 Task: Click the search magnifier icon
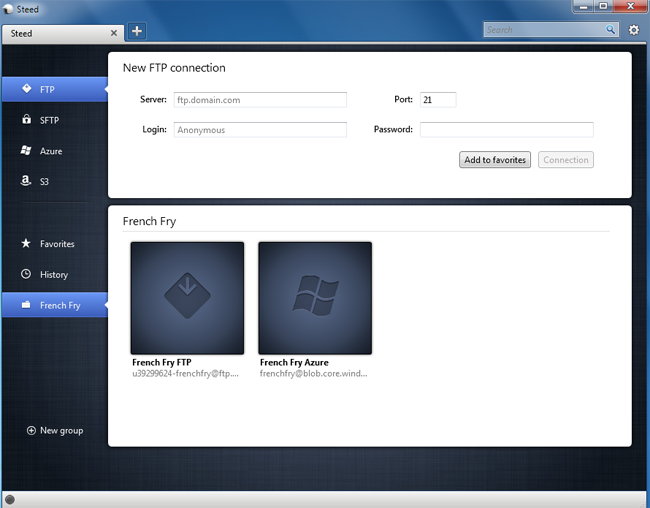click(610, 29)
